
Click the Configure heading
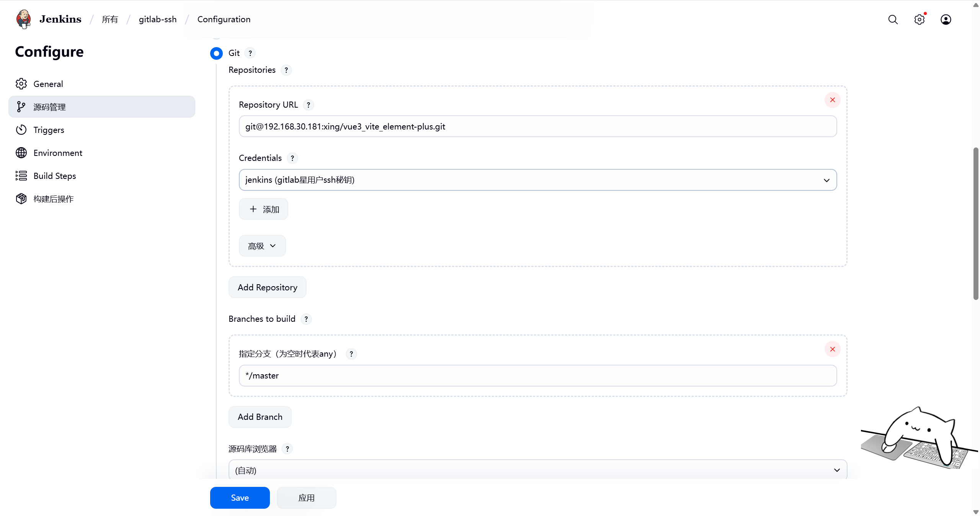tap(49, 52)
